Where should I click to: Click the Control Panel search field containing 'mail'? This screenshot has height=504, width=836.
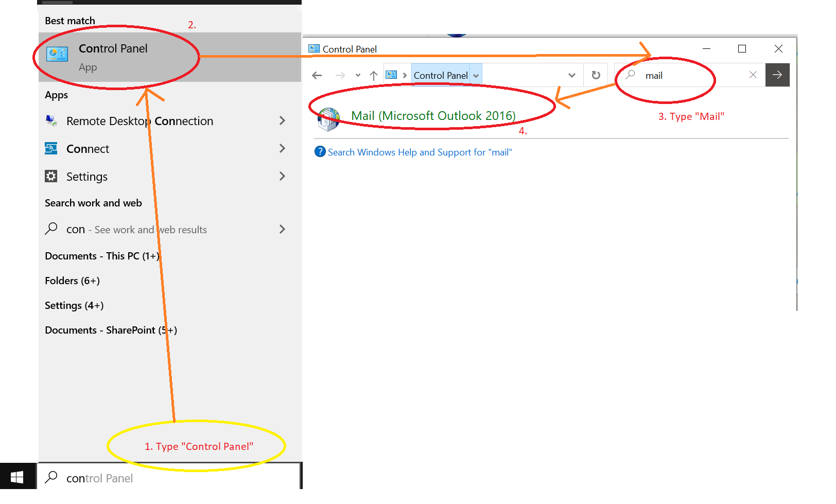[690, 75]
